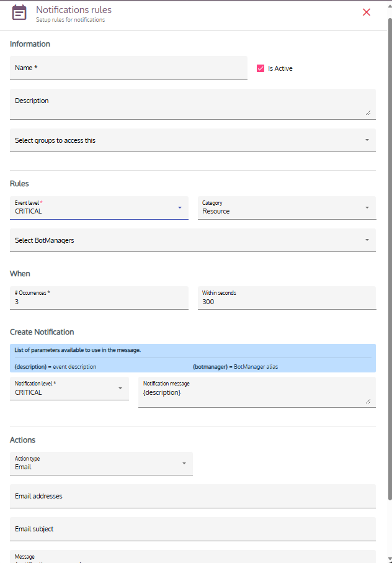Open the Category Resource dropdown

[287, 207]
